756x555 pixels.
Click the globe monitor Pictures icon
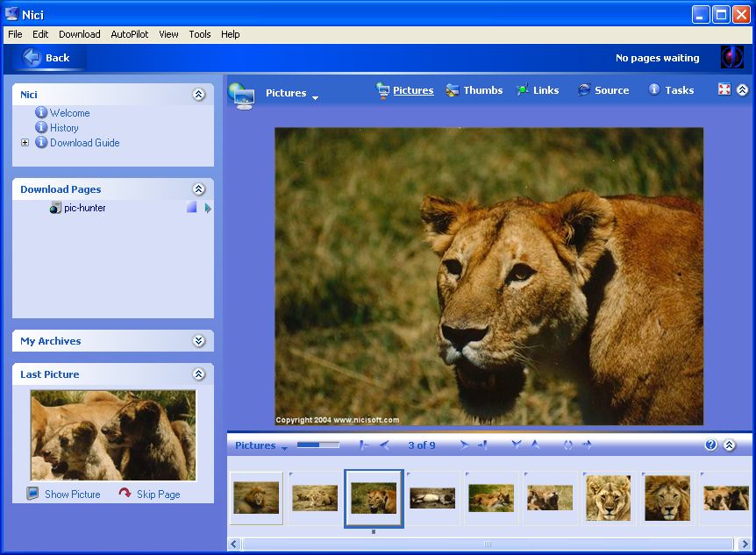tap(241, 96)
